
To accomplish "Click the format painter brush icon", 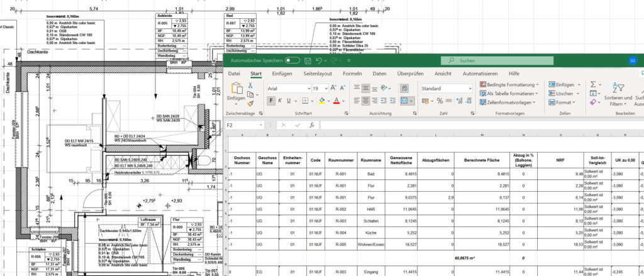I will point(251,103).
